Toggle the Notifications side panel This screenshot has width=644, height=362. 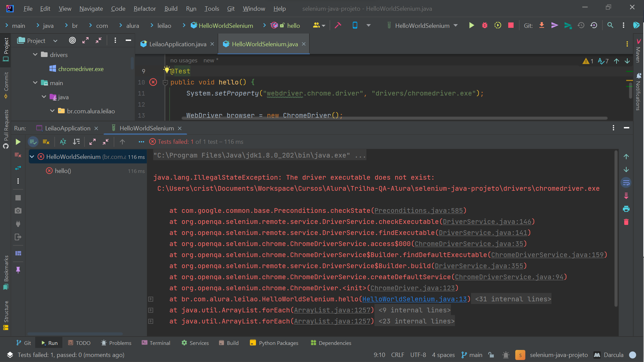click(638, 92)
